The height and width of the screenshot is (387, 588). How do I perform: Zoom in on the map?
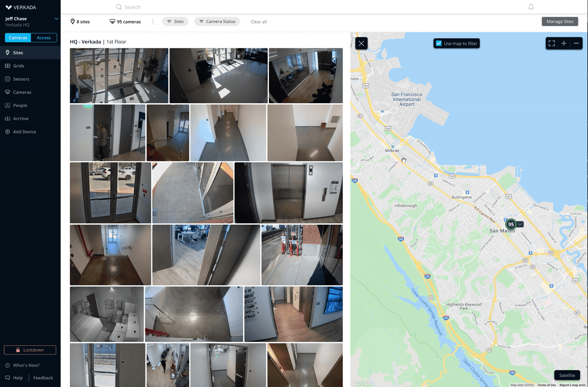point(564,43)
